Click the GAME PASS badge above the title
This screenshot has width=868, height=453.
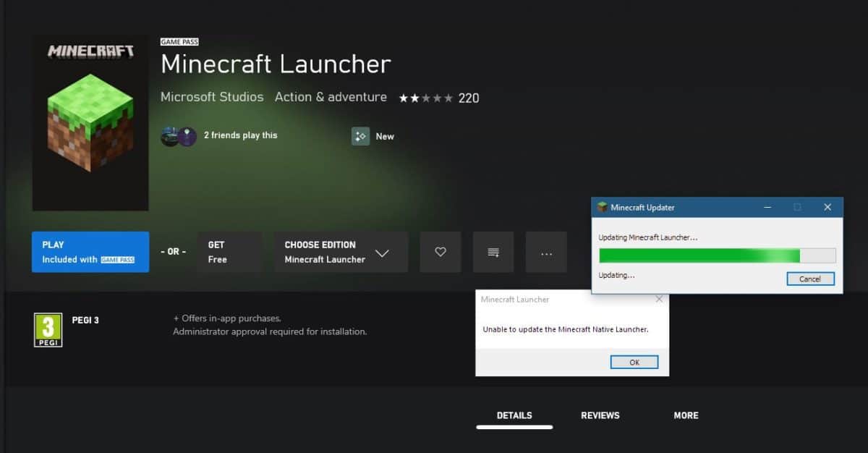(x=179, y=42)
